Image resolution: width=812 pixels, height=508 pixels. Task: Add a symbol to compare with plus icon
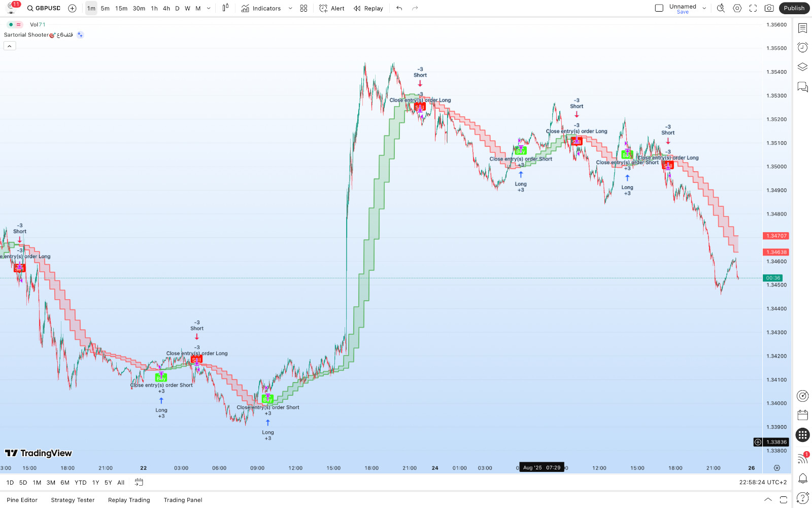[72, 8]
